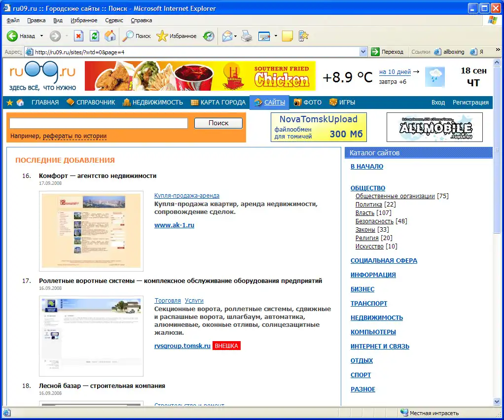Open the www.ak-1.ru link
Viewport: 504px width, 420px height.
[174, 225]
